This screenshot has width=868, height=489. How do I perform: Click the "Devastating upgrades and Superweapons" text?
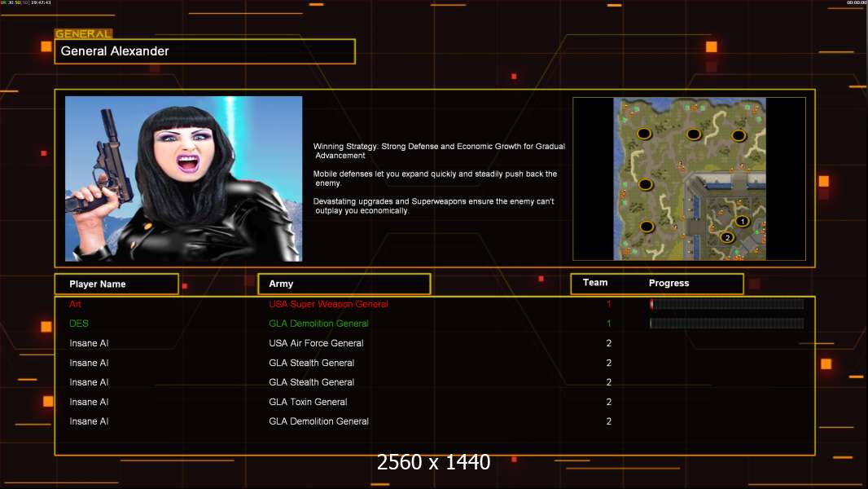click(x=433, y=206)
